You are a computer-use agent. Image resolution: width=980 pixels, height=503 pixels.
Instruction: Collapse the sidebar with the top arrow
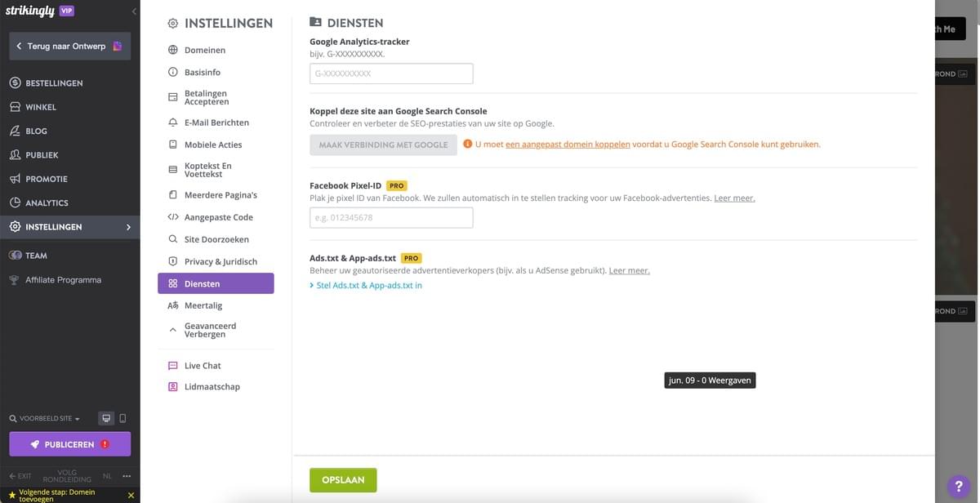pos(134,11)
